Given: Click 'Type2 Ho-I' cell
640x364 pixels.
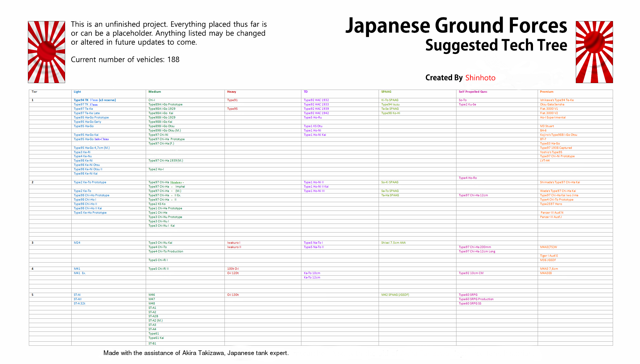Looking at the screenshot, I should point(156,169).
